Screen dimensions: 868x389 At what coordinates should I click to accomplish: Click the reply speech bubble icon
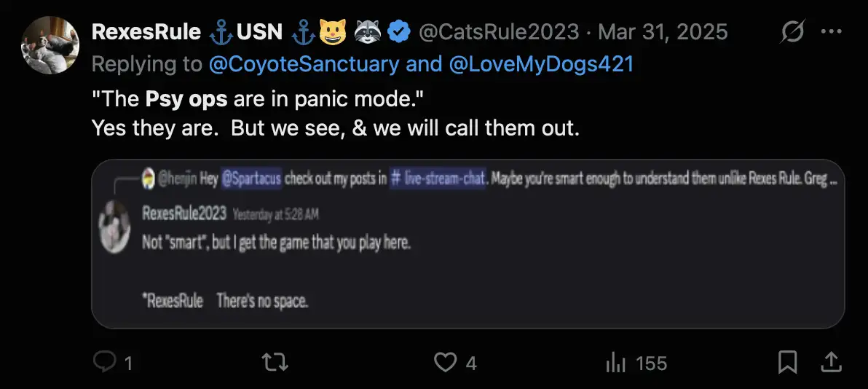(106, 362)
